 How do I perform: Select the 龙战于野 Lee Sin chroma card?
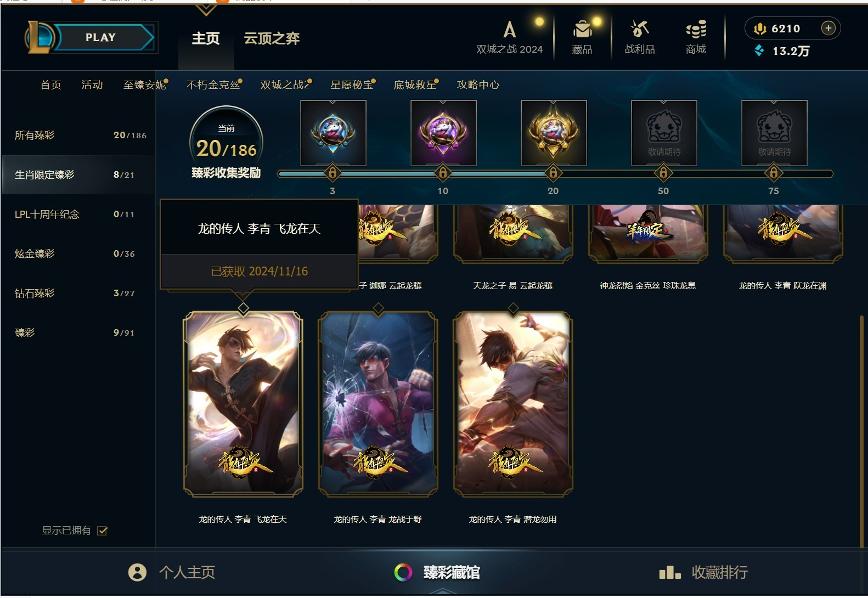[x=378, y=404]
